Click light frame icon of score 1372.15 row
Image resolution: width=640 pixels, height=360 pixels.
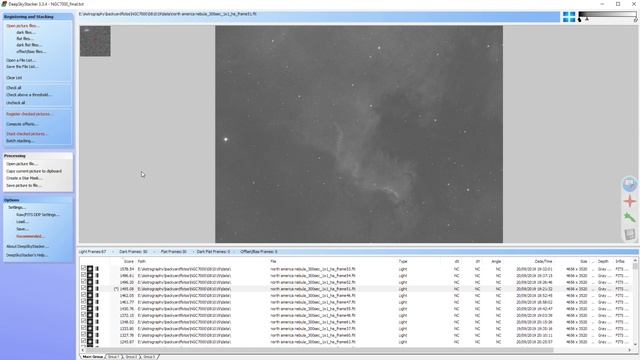[90, 315]
